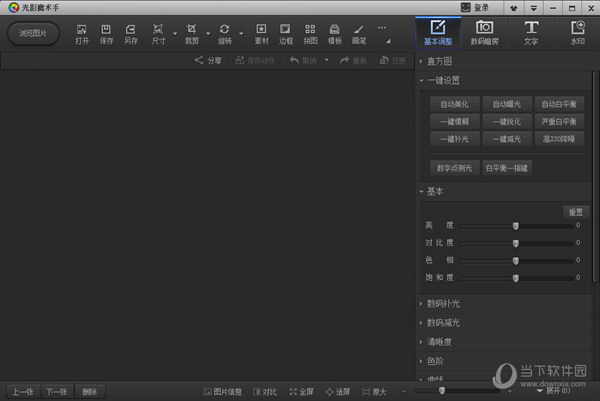The image size is (600, 401).
Task: Enter 全屏 (Fullscreen) mode
Action: [x=302, y=391]
